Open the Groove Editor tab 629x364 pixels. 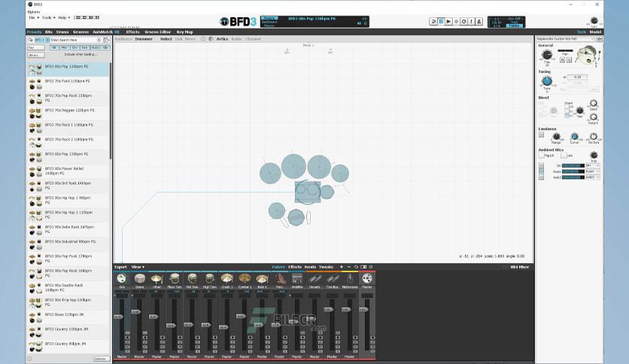point(158,32)
